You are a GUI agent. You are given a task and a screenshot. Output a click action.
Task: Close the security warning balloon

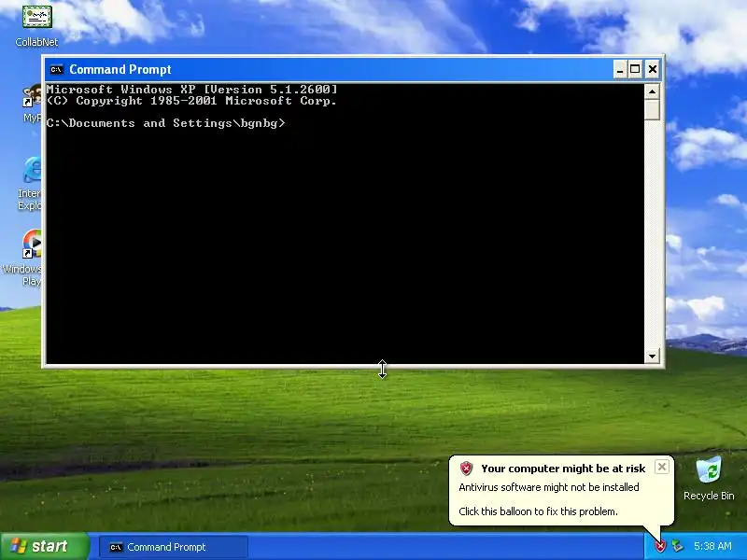(x=662, y=468)
